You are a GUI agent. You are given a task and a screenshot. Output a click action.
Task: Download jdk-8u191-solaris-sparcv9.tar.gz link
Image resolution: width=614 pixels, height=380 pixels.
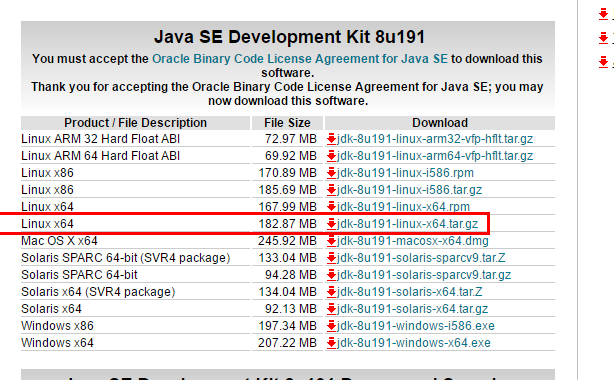(424, 275)
